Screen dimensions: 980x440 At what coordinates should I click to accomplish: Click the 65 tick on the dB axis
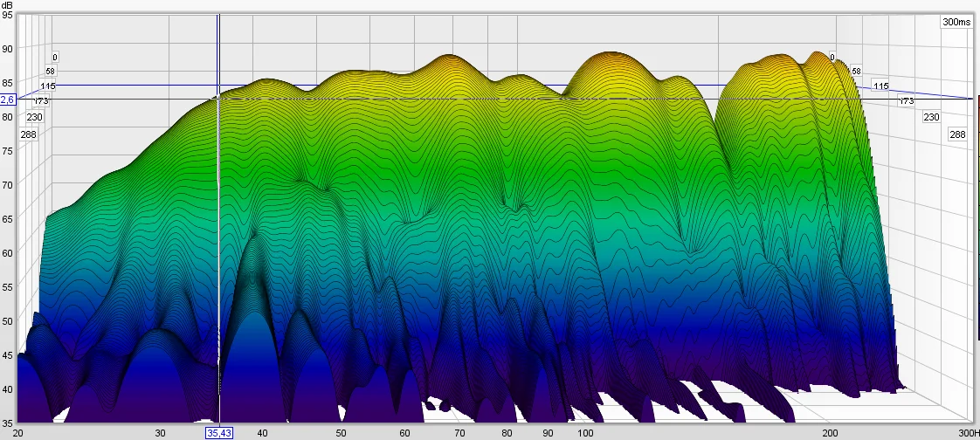pyautogui.click(x=8, y=219)
